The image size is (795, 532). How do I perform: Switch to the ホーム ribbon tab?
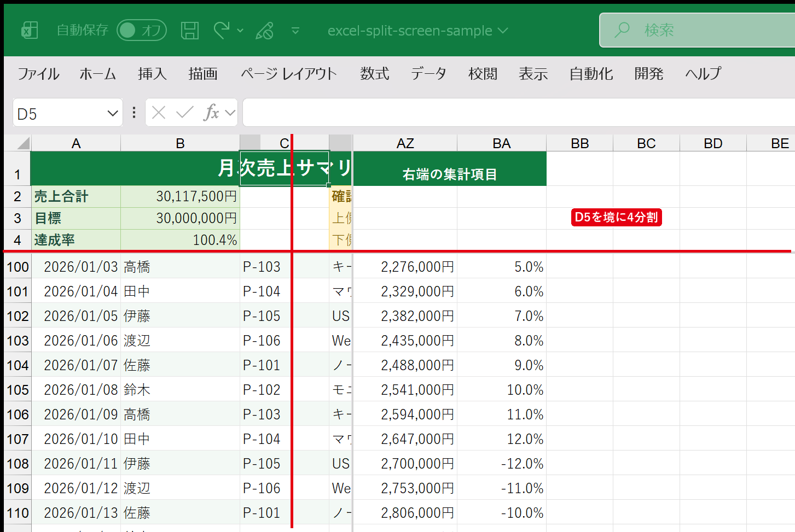(x=98, y=74)
